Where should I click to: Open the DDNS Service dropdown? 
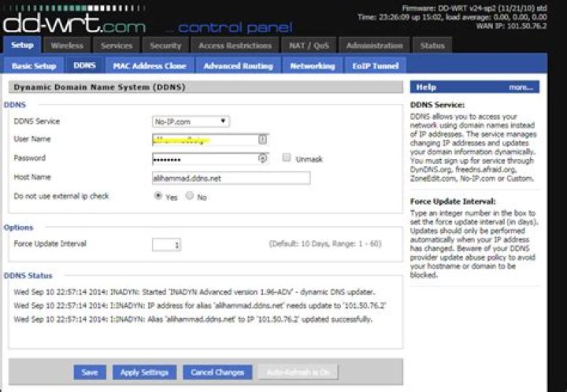point(191,121)
